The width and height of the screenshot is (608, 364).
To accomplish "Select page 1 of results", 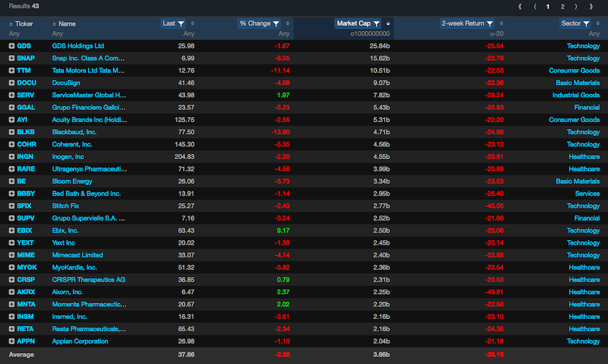I will point(548,7).
